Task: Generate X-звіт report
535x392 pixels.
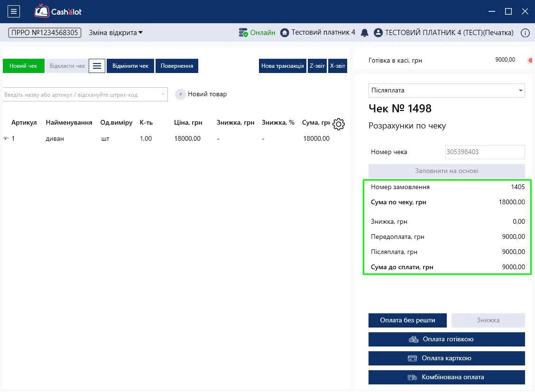Action: point(338,66)
